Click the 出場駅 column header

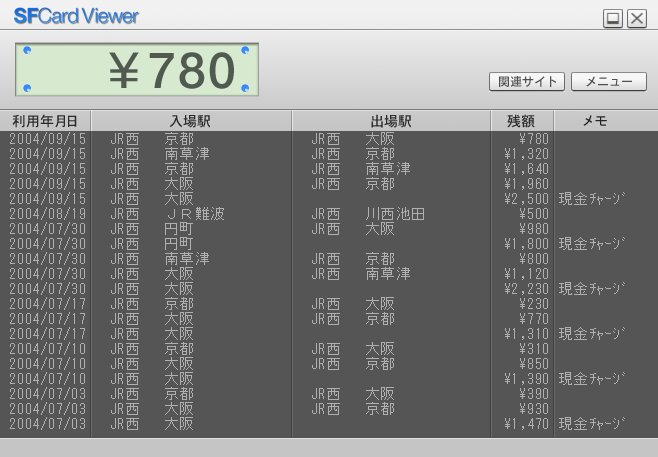point(390,121)
